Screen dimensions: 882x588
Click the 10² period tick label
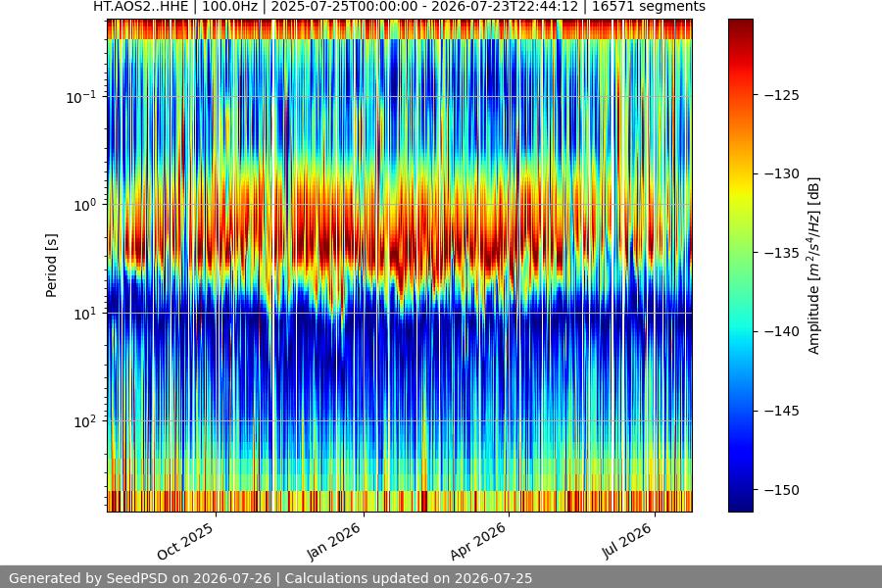click(84, 421)
